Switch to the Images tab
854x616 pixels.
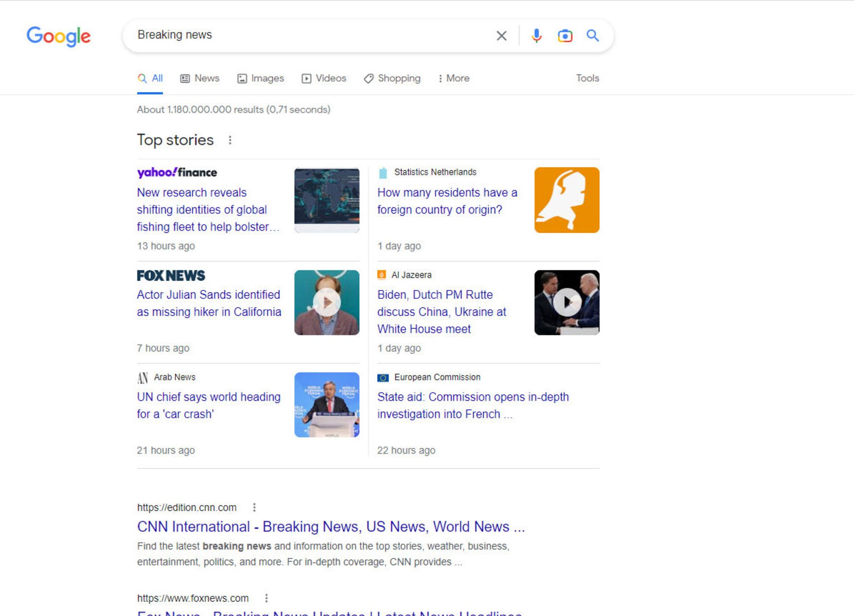tap(261, 78)
